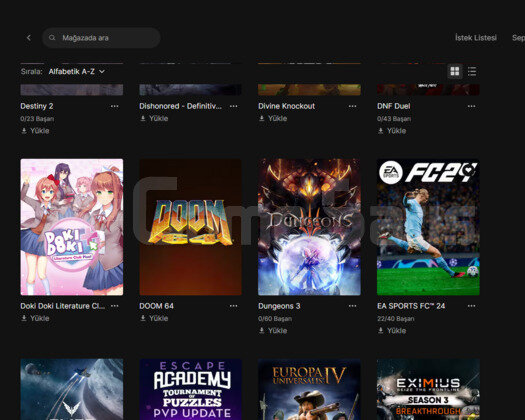Click the Divine Knockout title
The width and height of the screenshot is (525, 420).
point(287,106)
